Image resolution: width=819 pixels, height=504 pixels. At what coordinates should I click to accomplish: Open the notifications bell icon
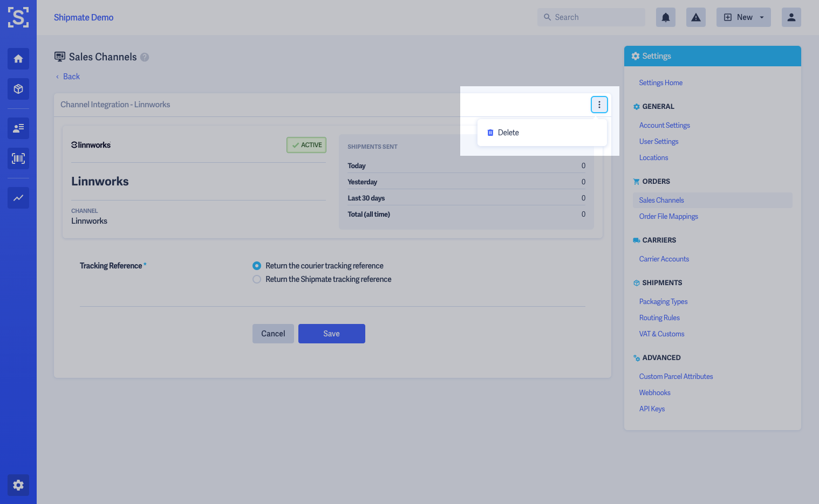tap(666, 17)
